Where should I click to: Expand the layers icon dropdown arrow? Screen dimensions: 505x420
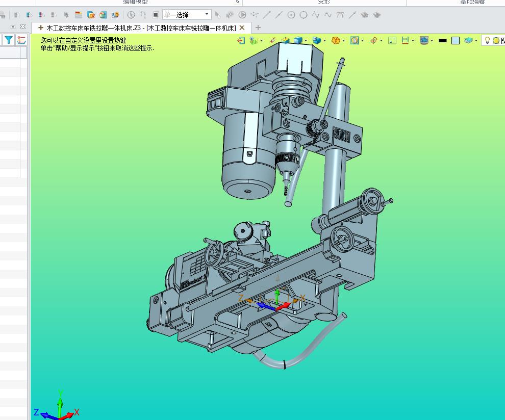click(x=476, y=40)
